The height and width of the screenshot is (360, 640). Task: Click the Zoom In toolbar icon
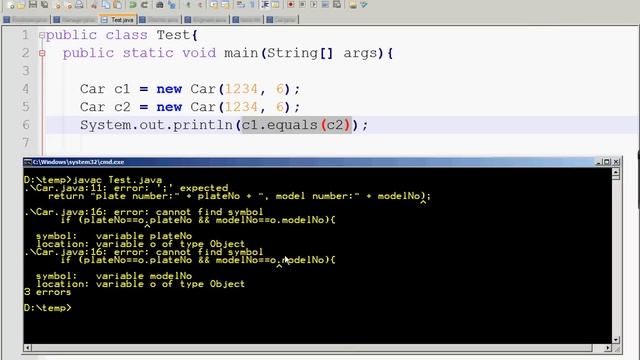(189, 4)
